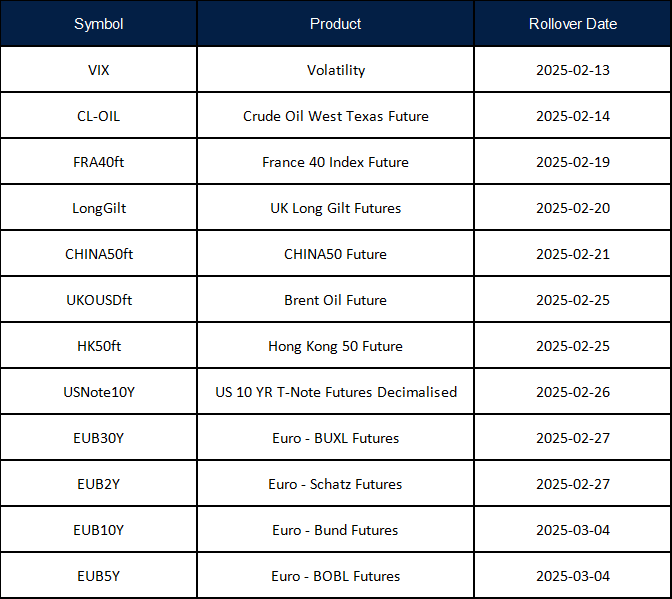Click the CL-OIL symbol cell
Screen dimensions: 672x599
tap(98, 116)
